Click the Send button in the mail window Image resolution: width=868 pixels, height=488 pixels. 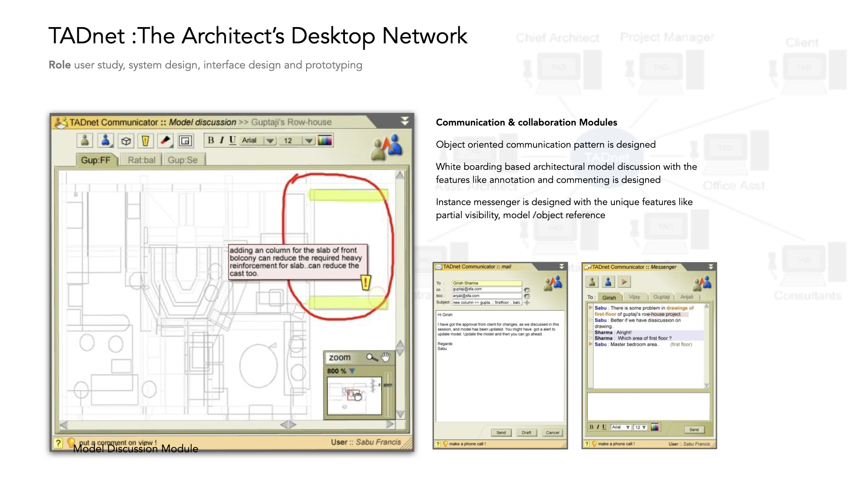(501, 432)
